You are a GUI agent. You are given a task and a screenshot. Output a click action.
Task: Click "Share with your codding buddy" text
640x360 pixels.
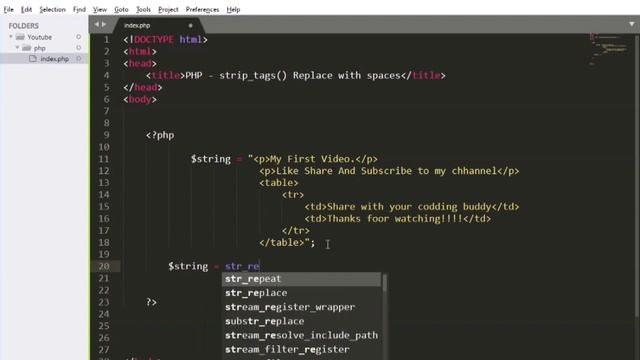pos(409,207)
